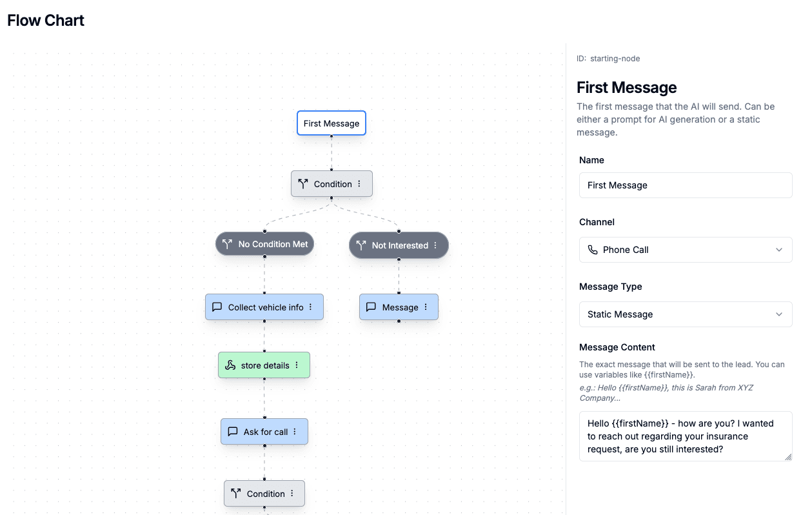This screenshot has height=515, width=812.
Task: Select the function icon on store details node
Action: [x=230, y=365]
